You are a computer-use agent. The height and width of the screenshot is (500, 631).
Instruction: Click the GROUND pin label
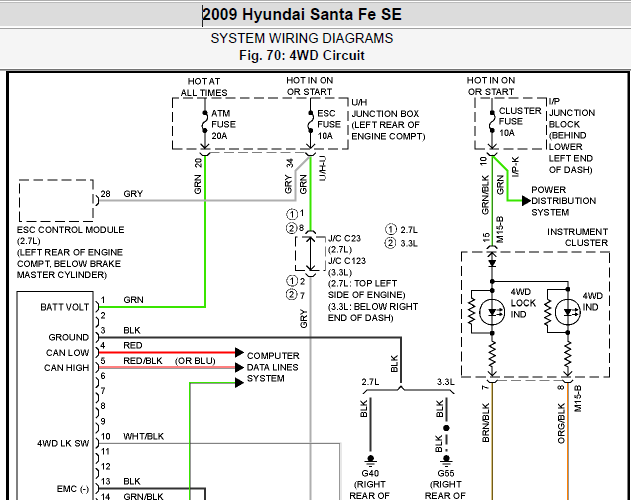coord(68,337)
